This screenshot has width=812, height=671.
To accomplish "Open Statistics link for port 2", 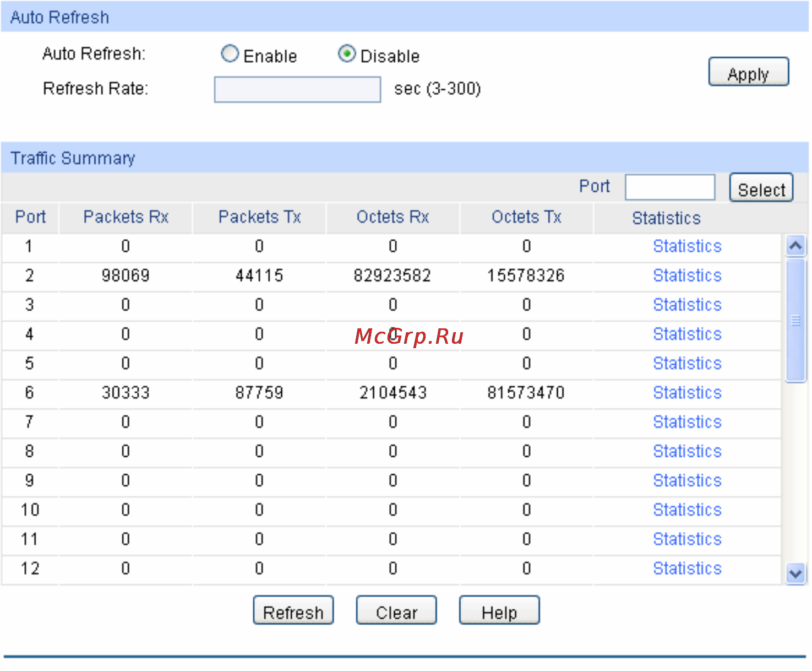I will [687, 275].
